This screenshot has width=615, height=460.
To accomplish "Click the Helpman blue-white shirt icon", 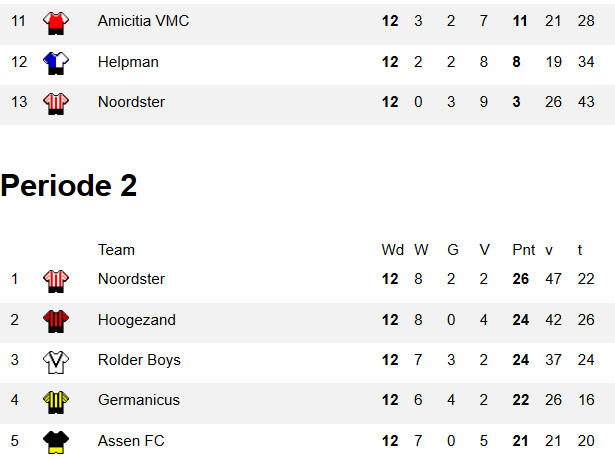I will coord(56,63).
